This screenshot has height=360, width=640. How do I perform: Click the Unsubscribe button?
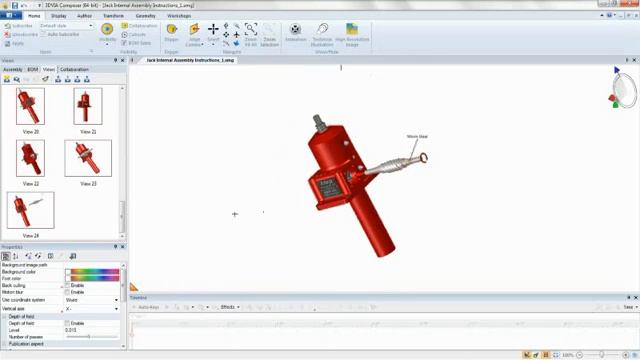[x=21, y=34]
